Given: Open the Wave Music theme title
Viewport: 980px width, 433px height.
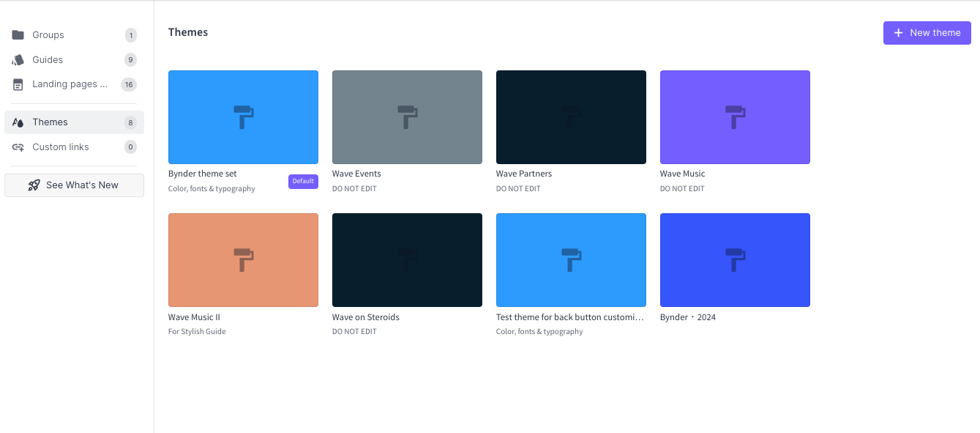Looking at the screenshot, I should point(683,174).
